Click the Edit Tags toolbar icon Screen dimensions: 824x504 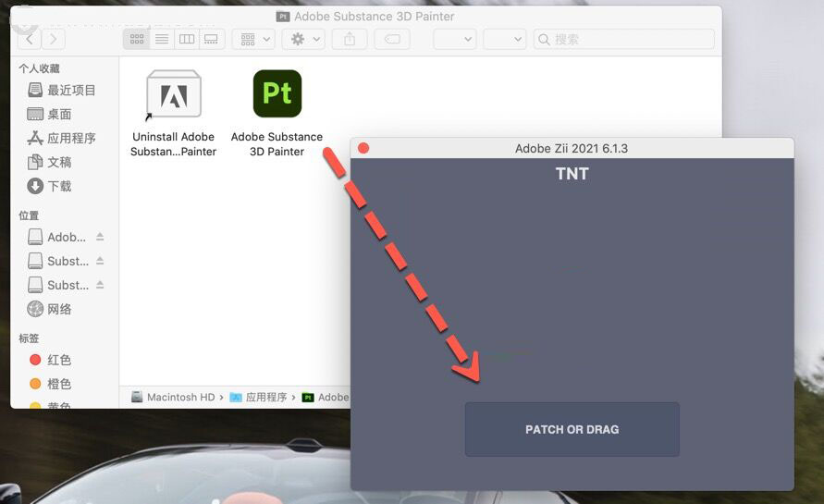[x=392, y=39]
